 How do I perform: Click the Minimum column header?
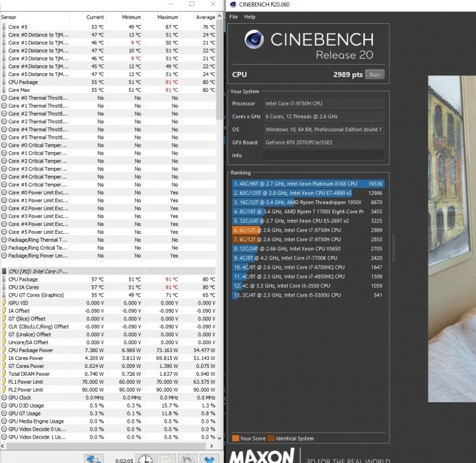click(x=126, y=17)
